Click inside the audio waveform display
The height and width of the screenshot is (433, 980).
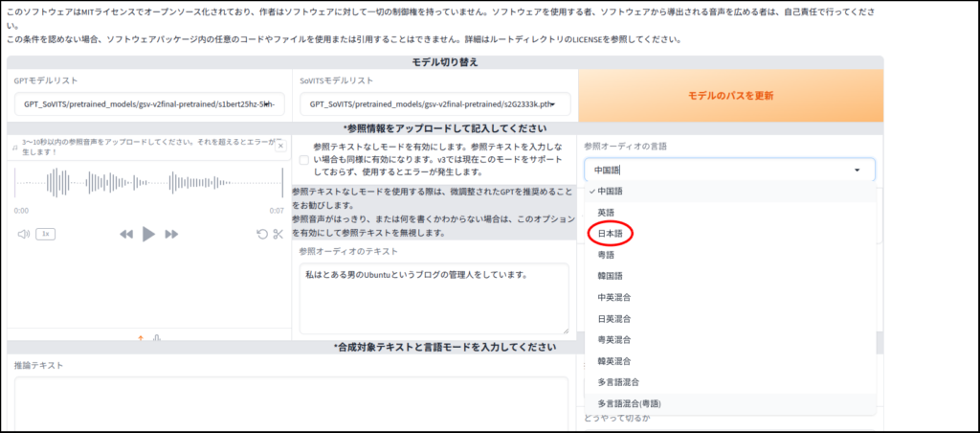click(x=148, y=182)
